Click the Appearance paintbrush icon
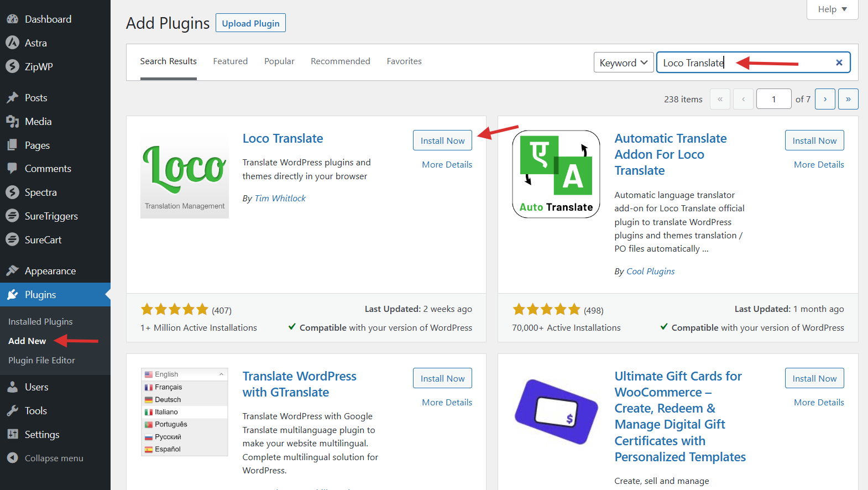 pyautogui.click(x=12, y=271)
